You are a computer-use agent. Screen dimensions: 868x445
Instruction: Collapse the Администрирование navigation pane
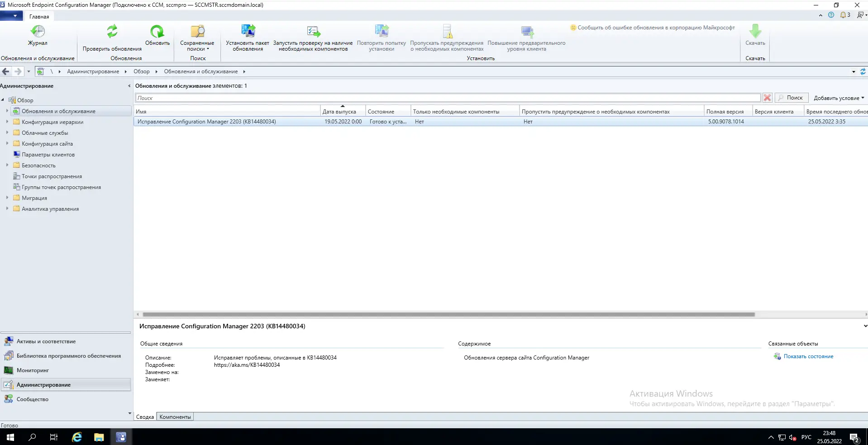129,86
